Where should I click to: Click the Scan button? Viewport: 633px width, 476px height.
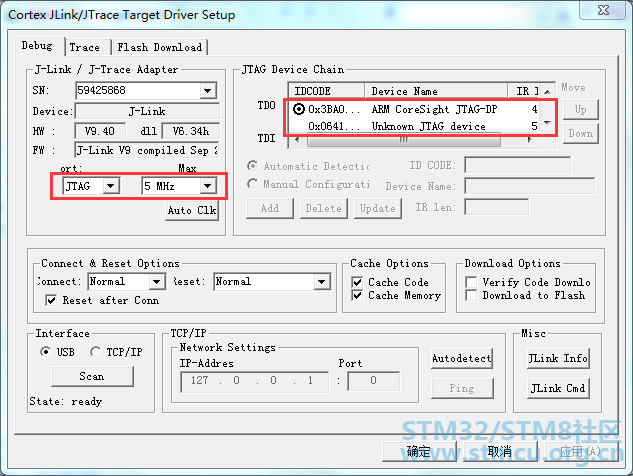tap(91, 377)
